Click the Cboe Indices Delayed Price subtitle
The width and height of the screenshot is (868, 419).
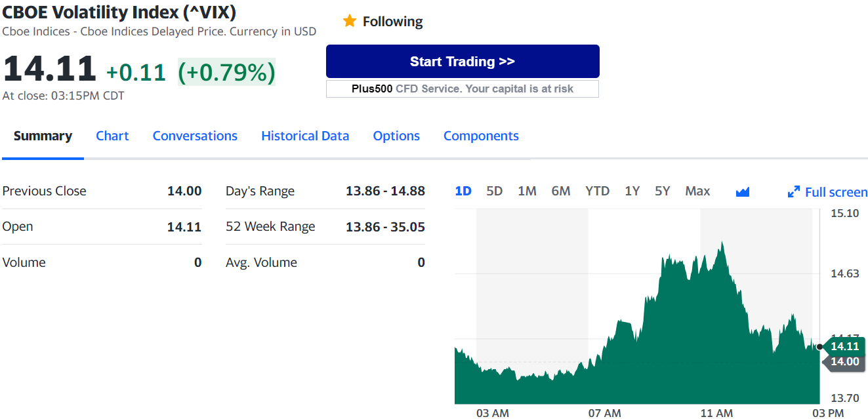click(159, 31)
